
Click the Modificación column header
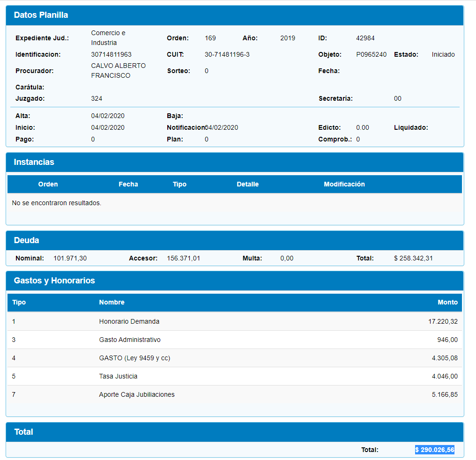point(344,184)
